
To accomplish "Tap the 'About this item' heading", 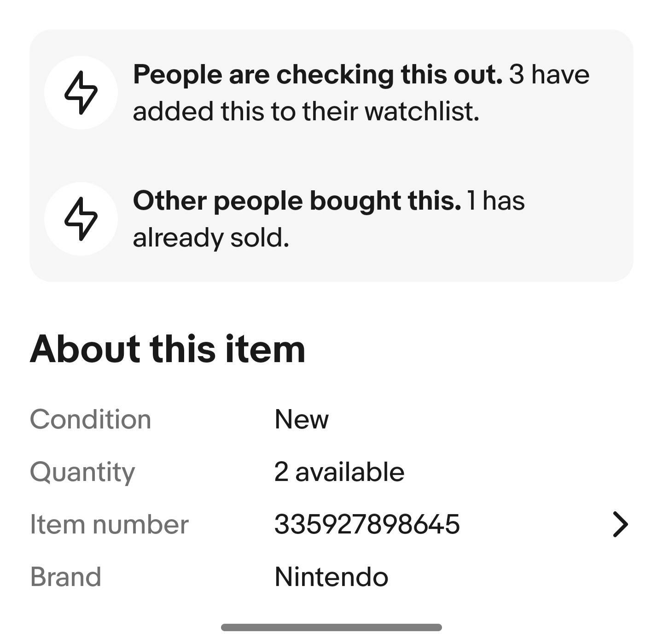I will click(x=168, y=349).
